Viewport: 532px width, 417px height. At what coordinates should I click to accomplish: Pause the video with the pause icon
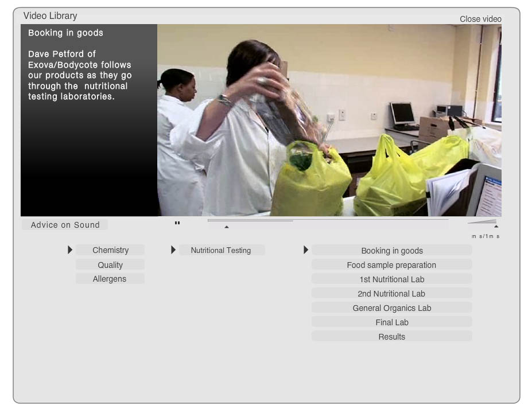pos(177,223)
